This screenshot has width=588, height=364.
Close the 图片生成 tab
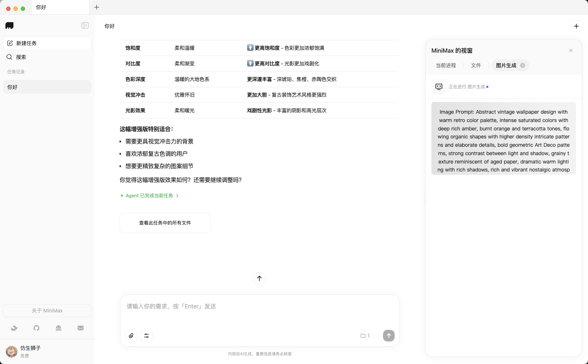[x=523, y=65]
